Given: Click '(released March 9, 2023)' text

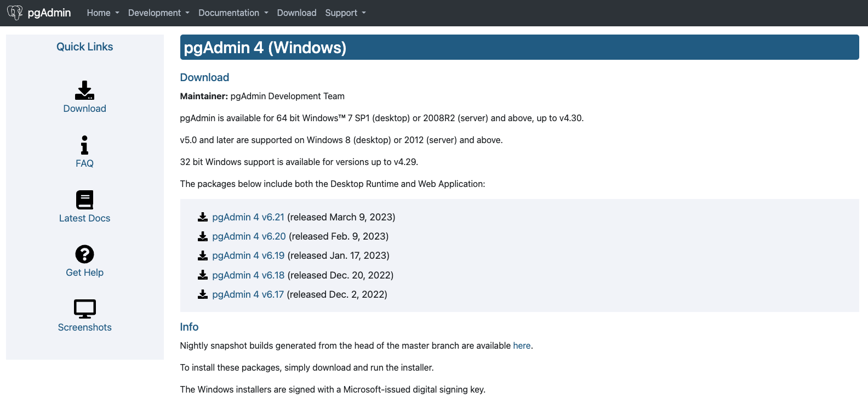Looking at the screenshot, I should click(x=341, y=217).
